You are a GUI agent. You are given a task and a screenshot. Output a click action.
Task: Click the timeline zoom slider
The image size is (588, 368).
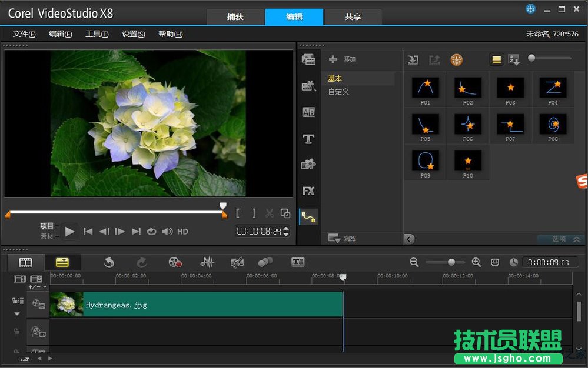tap(451, 263)
